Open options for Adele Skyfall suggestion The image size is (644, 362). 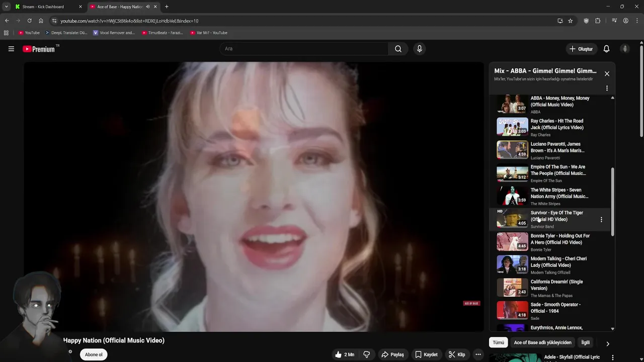pos(612,357)
